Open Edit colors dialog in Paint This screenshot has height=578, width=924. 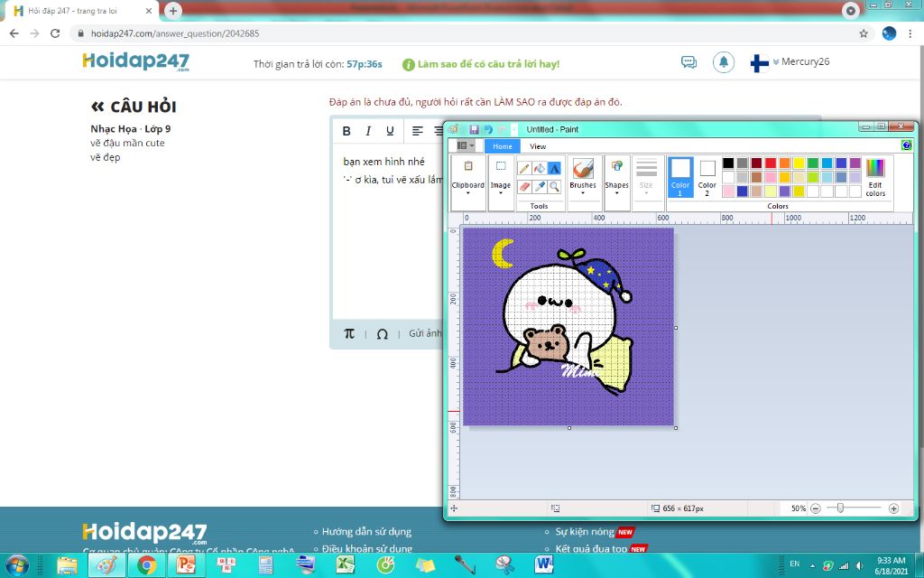(875, 178)
